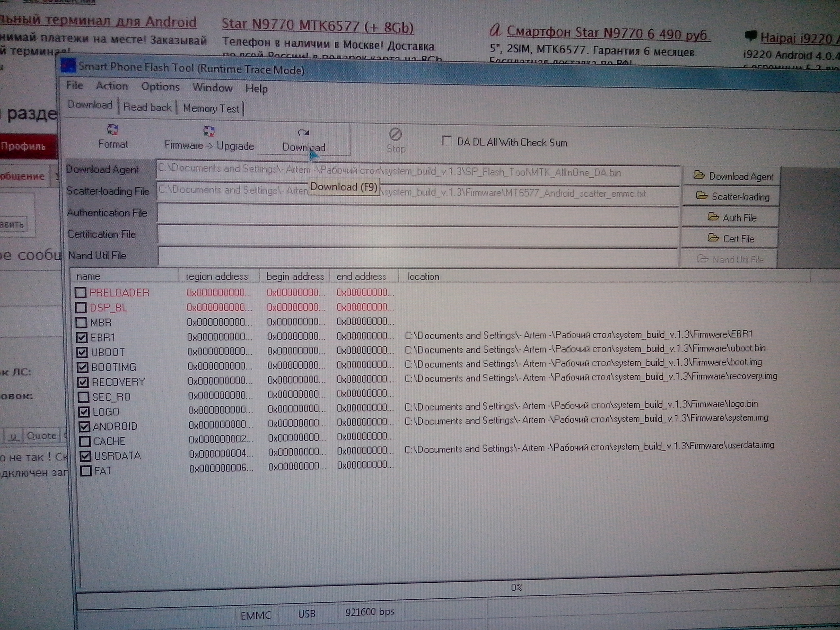Click the Firmware -> Upgrade icon

tap(209, 131)
